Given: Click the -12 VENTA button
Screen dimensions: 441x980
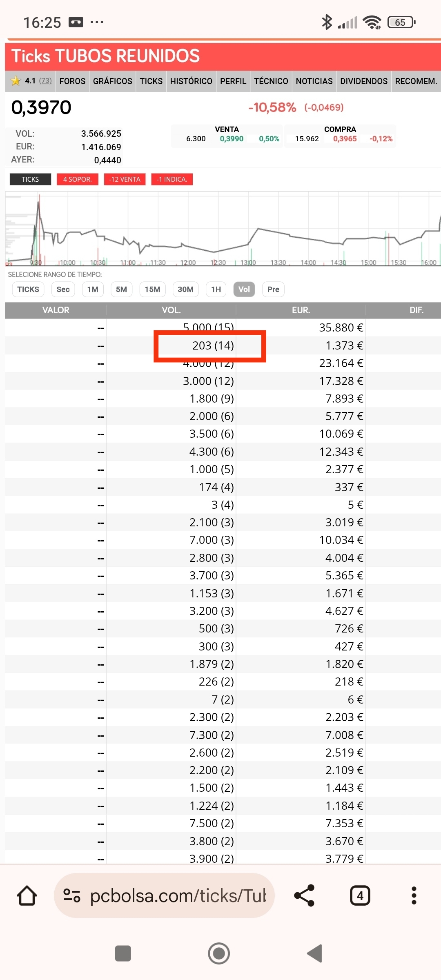Looking at the screenshot, I should pyautogui.click(x=125, y=179).
